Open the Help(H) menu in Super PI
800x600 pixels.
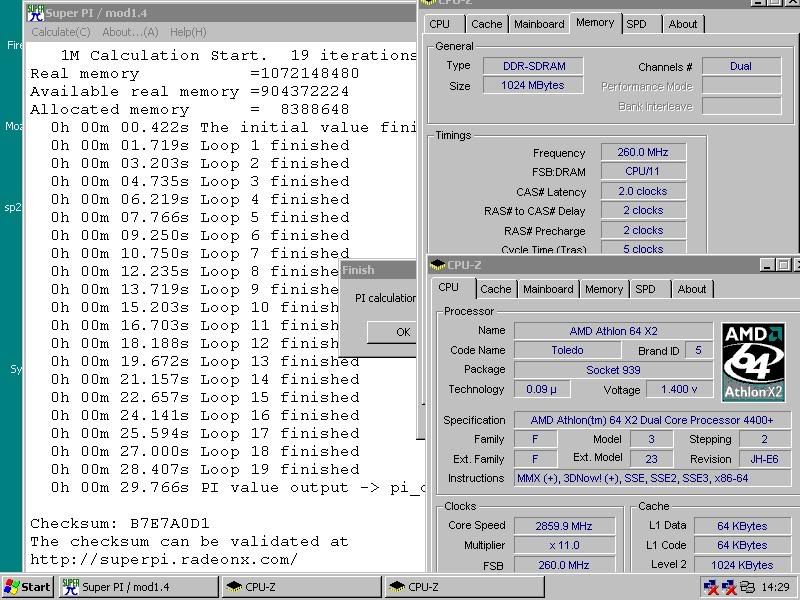click(188, 32)
